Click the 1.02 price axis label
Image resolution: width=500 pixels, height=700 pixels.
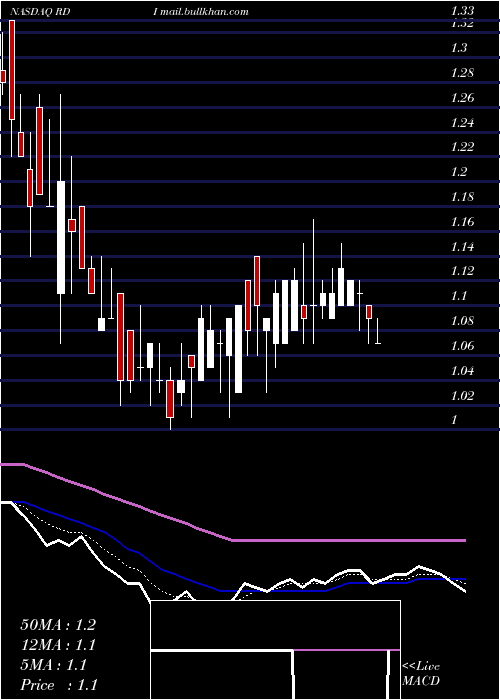coord(462,395)
